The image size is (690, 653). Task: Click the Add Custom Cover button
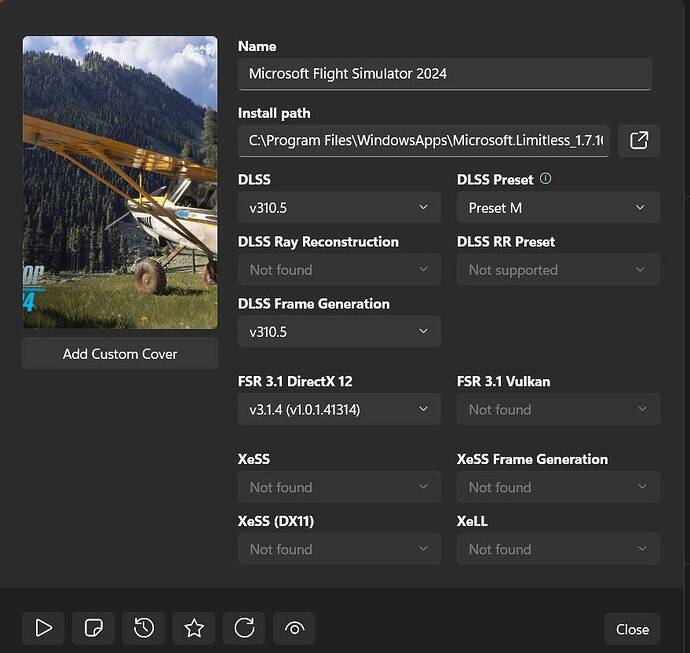(120, 354)
